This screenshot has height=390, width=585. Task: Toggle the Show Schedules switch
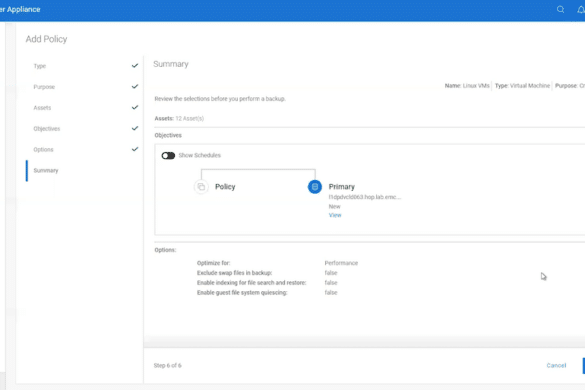[x=168, y=155]
